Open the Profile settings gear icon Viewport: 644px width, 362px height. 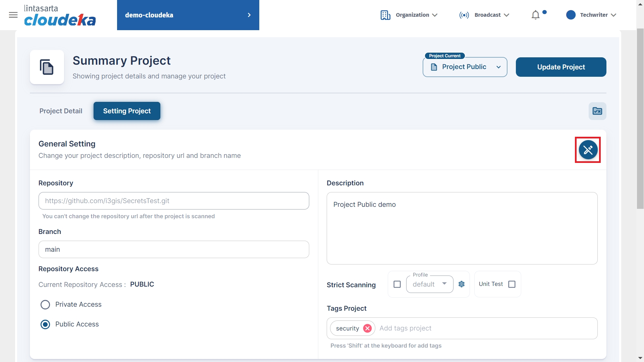pyautogui.click(x=462, y=284)
